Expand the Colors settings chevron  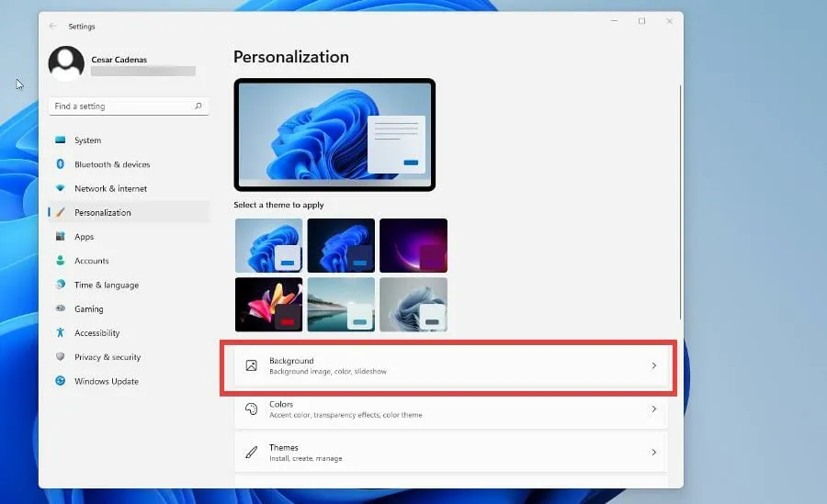[x=654, y=409]
